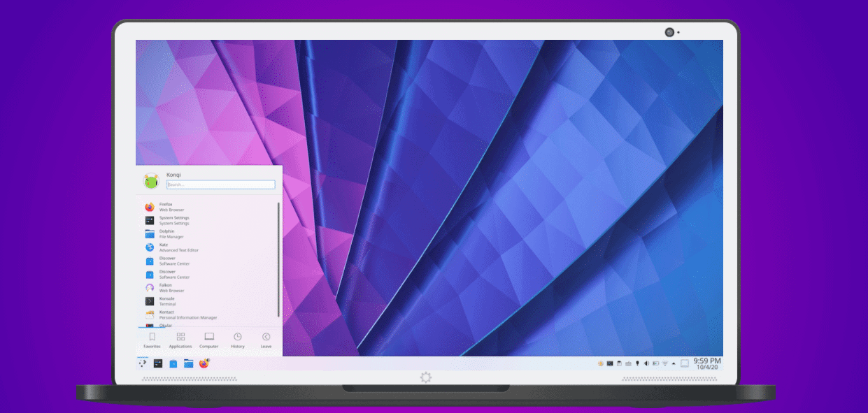Open the clipboard tray icon
This screenshot has width=868, height=413.
point(619,363)
